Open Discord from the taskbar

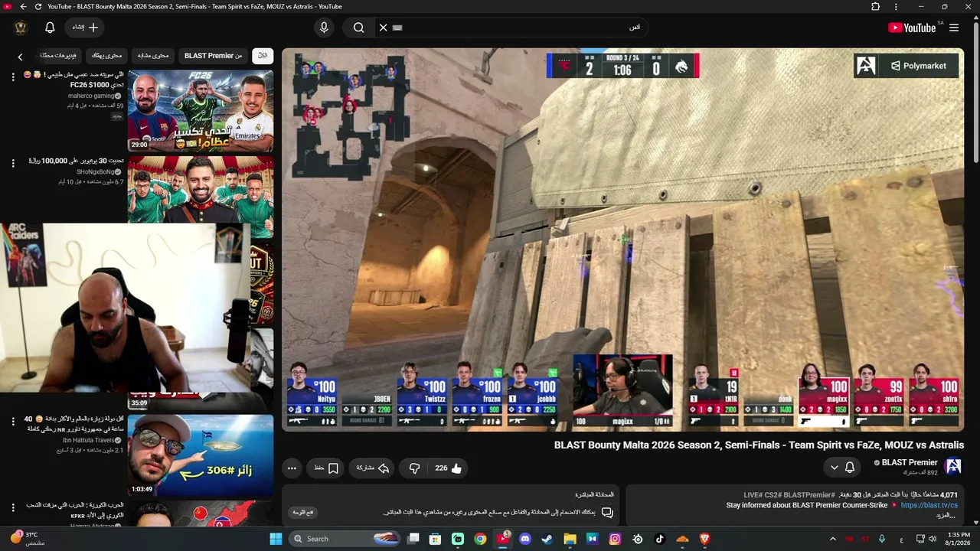[x=525, y=539]
